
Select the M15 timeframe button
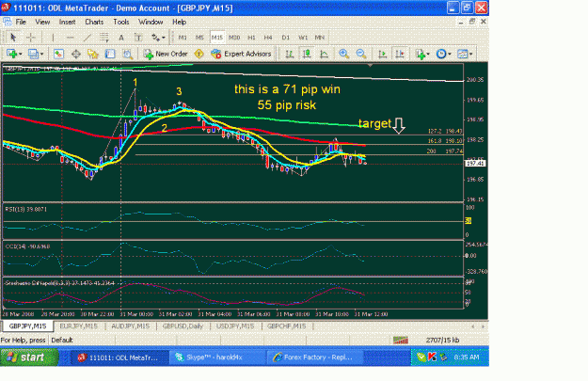[217, 38]
